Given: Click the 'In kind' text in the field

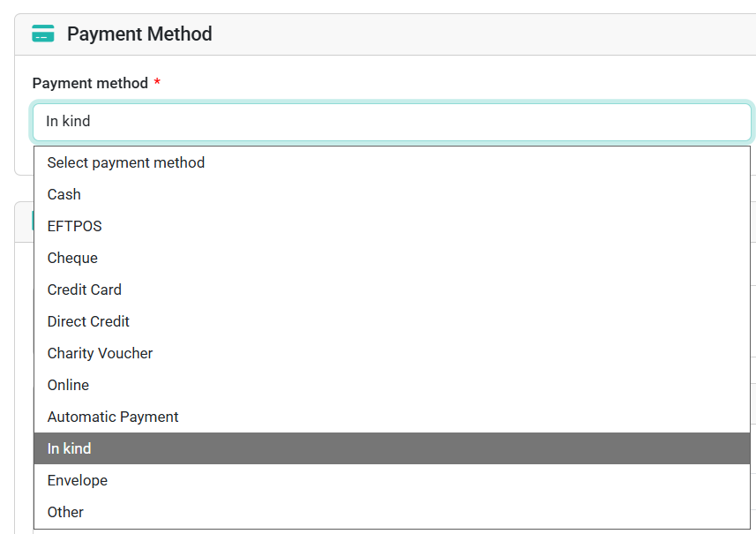Looking at the screenshot, I should [68, 121].
